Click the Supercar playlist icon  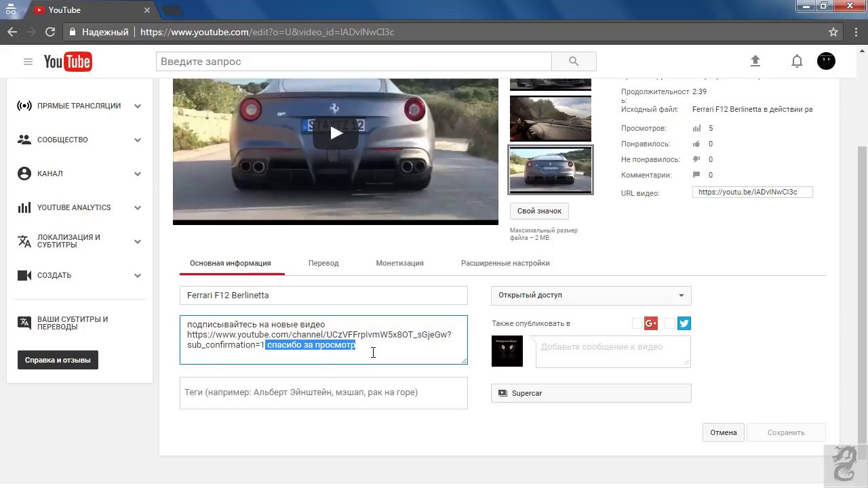click(x=502, y=393)
